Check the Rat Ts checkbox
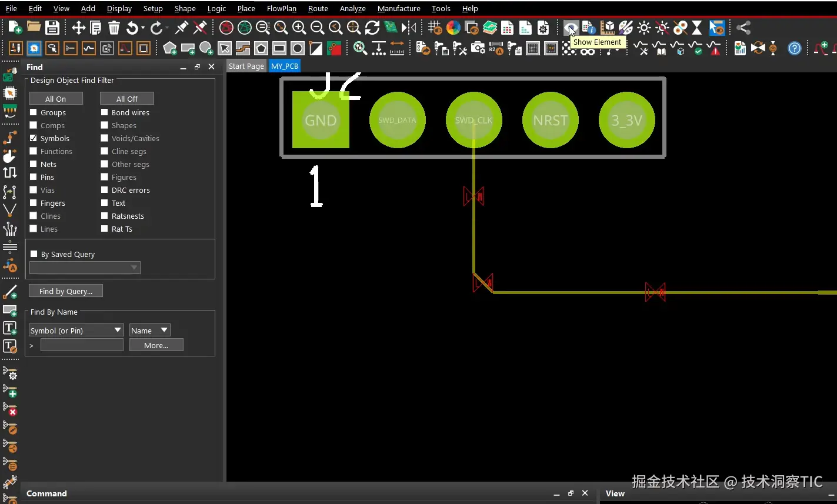The width and height of the screenshot is (837, 504). [x=105, y=229]
